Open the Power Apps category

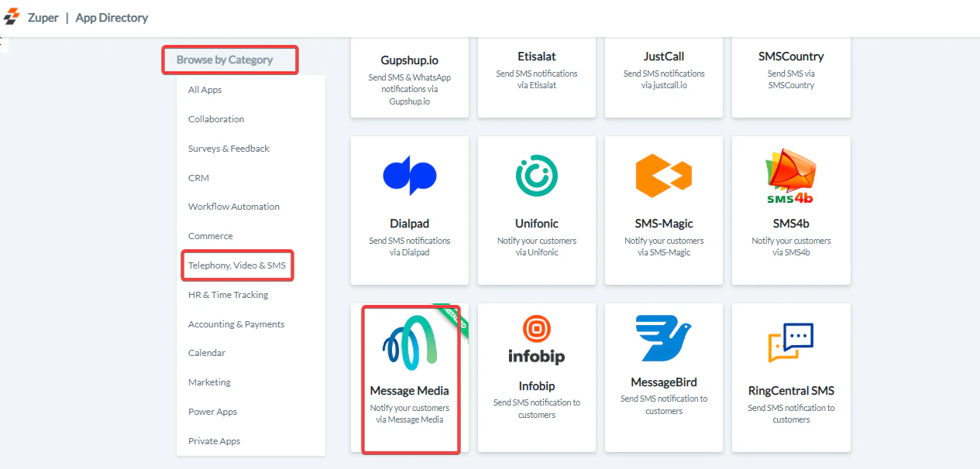212,412
